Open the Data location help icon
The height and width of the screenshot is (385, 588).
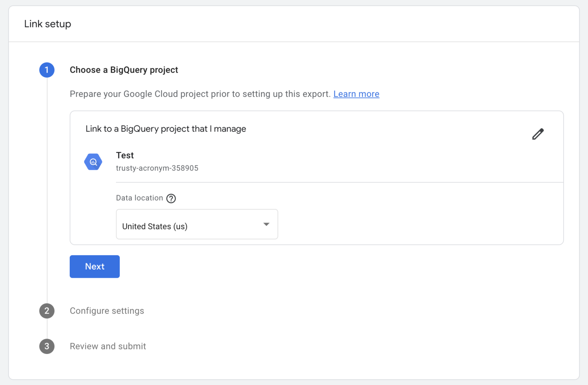(171, 198)
